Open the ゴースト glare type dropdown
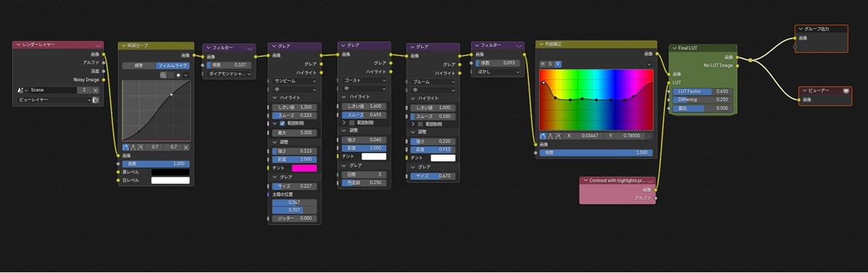This screenshot has width=868, height=273. [x=363, y=79]
